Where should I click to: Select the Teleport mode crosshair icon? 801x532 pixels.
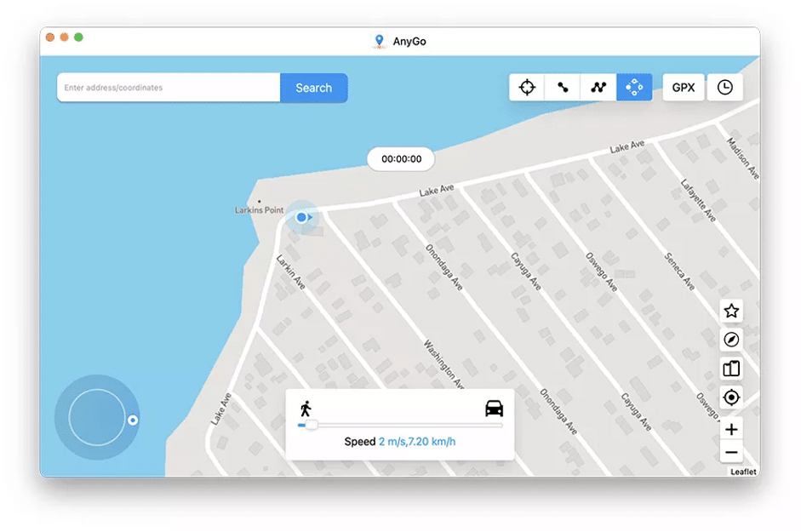pyautogui.click(x=526, y=87)
